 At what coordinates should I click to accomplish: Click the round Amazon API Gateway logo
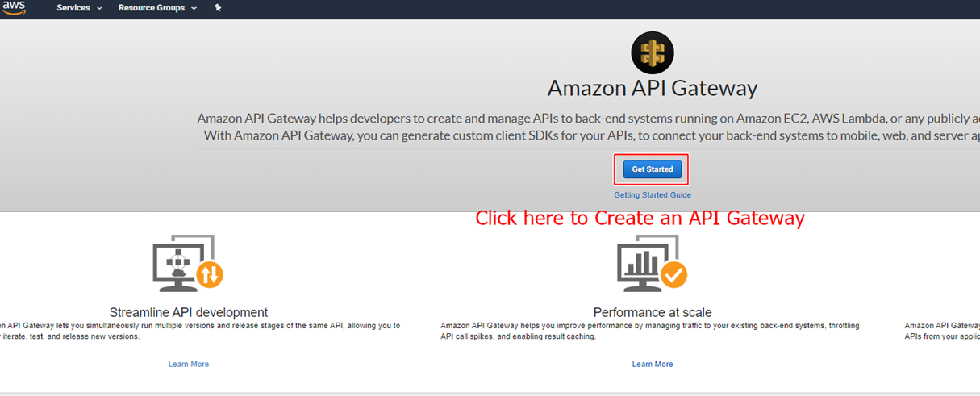pyautogui.click(x=652, y=53)
